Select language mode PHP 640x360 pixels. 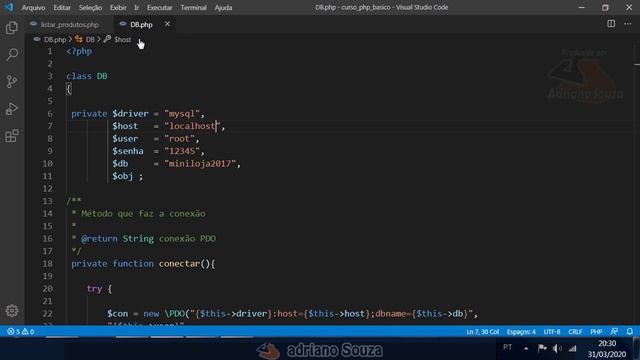[x=596, y=331]
